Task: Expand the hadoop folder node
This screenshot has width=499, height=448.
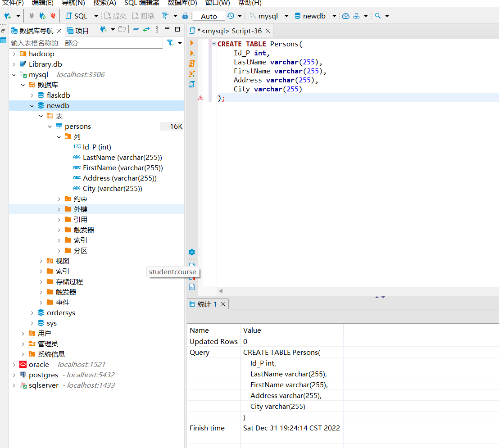Action: [14, 54]
